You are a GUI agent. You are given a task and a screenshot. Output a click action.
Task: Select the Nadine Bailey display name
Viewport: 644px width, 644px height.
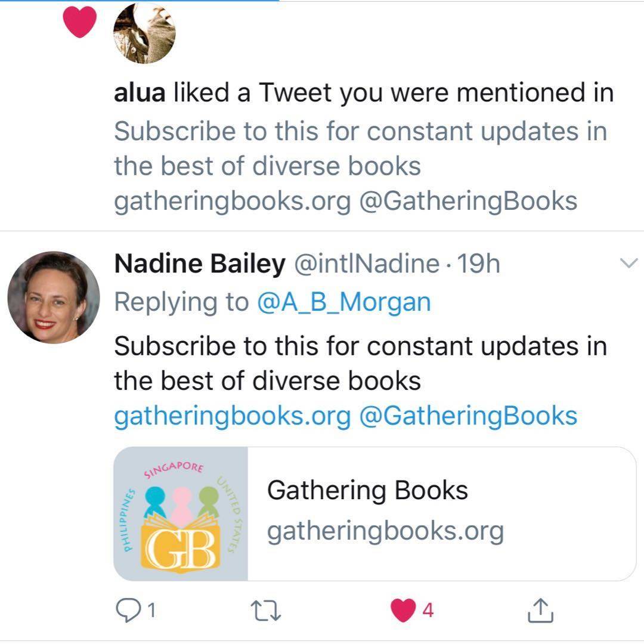pyautogui.click(x=199, y=264)
